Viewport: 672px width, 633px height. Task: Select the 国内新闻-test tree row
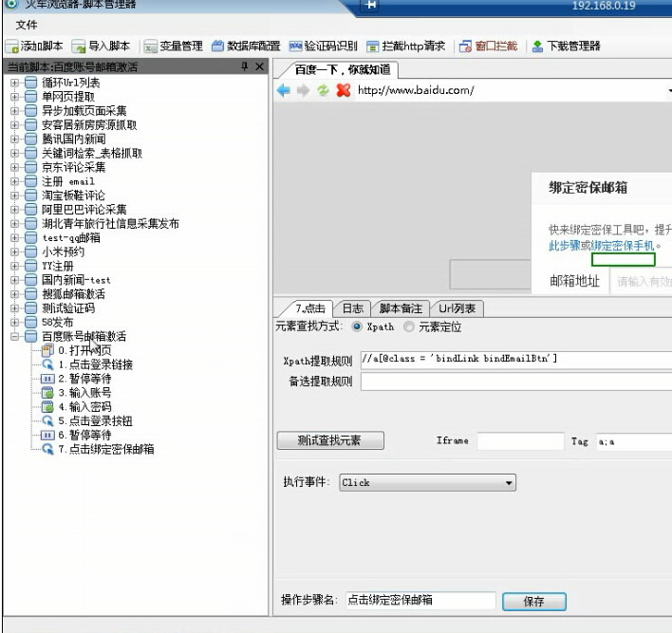76,280
